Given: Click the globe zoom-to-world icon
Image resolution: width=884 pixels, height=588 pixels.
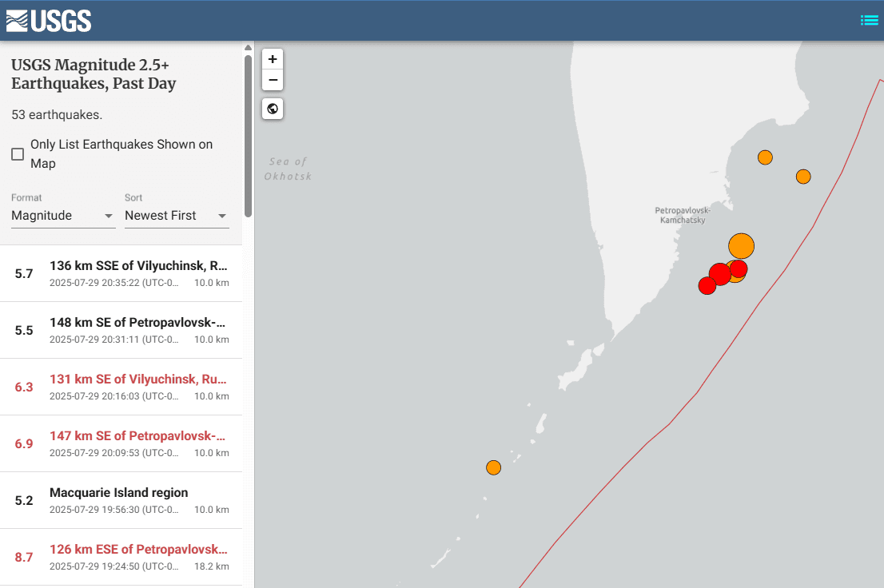Looking at the screenshot, I should pos(273,109).
